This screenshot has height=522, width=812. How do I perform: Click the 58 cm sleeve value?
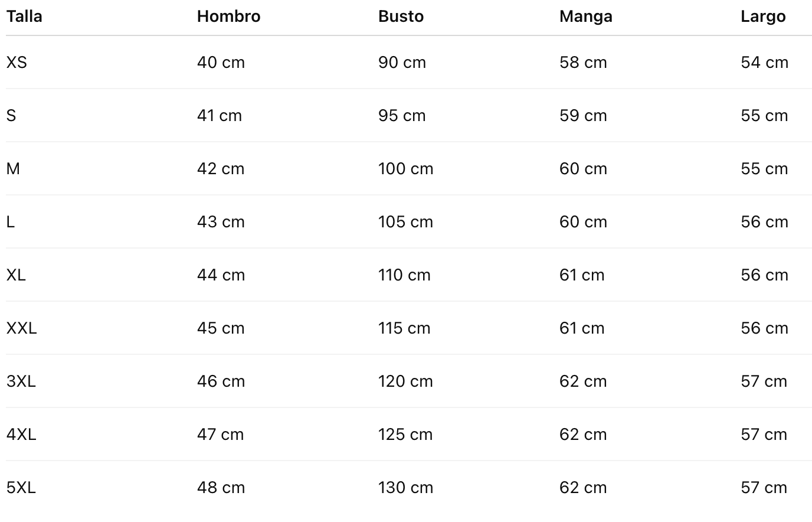pos(583,63)
